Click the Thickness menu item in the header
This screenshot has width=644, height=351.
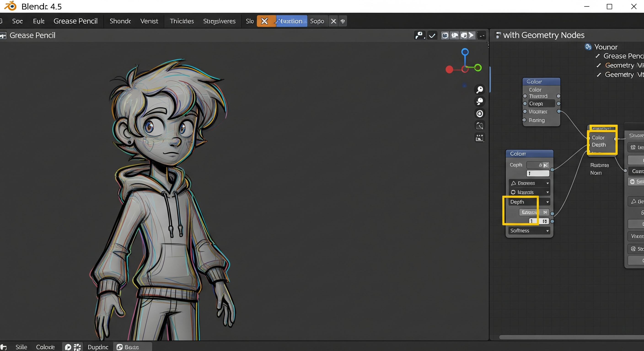point(182,21)
